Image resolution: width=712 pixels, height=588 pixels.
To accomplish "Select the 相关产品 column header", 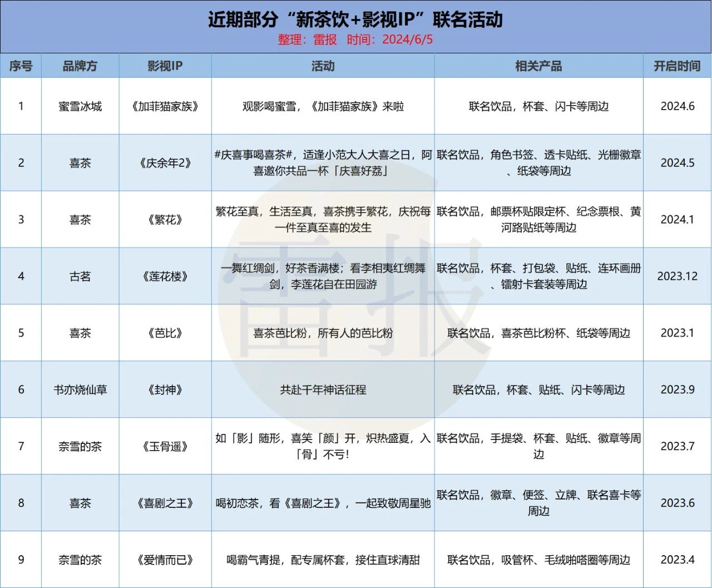I will click(538, 66).
